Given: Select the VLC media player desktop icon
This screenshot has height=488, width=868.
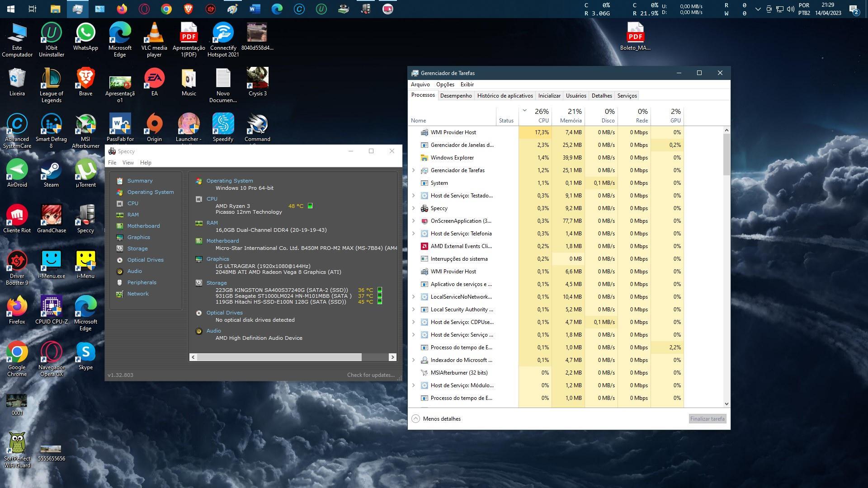Looking at the screenshot, I should click(x=154, y=40).
